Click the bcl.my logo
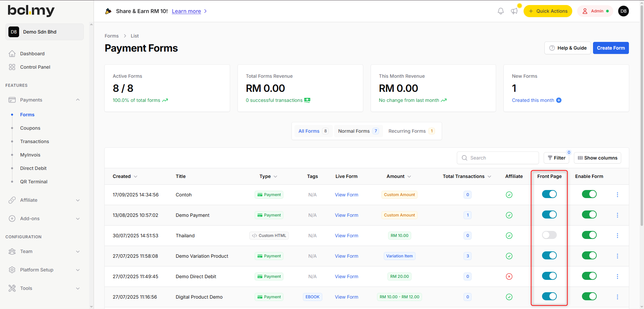Image resolution: width=644 pixels, height=309 pixels. click(x=31, y=10)
